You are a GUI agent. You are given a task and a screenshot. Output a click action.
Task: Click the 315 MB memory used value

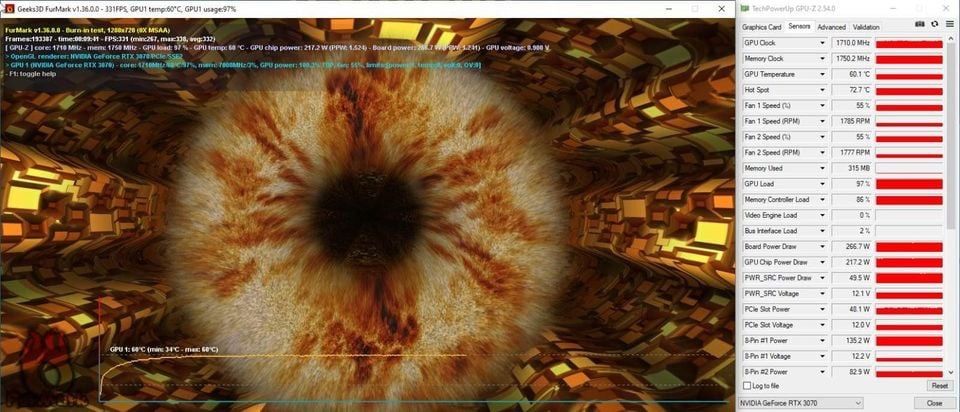tap(852, 168)
